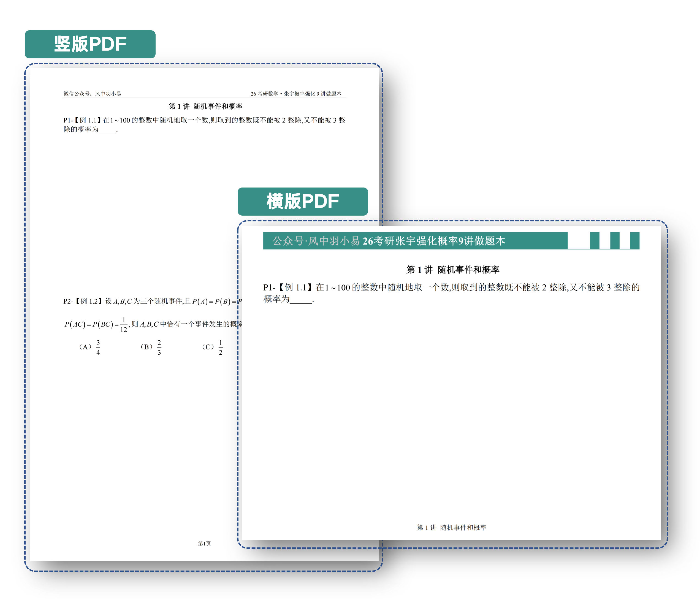Click the vertical page's 第1讲 随机事件和概率 title
The width and height of the screenshot is (700, 600).
pyautogui.click(x=205, y=106)
